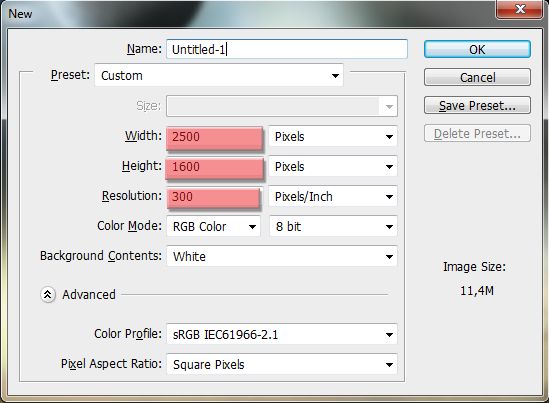Click the Cancel button
Viewport: 549px width, 403px height.
pos(477,77)
